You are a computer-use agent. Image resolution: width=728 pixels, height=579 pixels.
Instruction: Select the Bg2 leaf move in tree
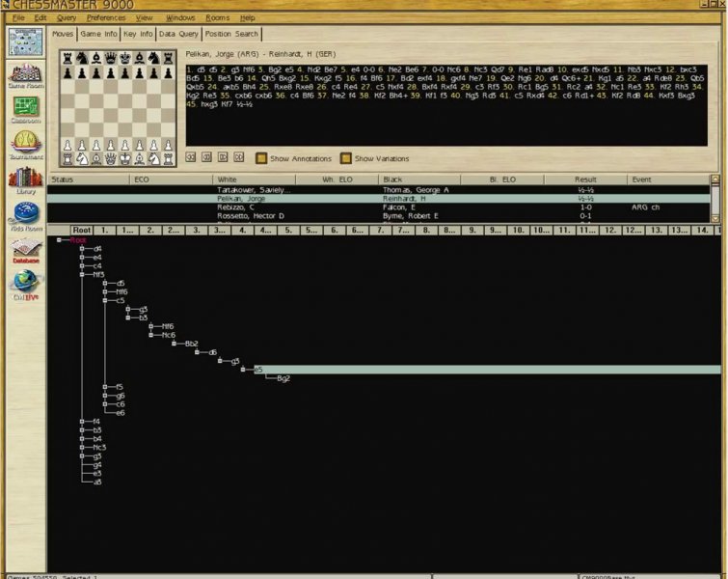tap(283, 378)
